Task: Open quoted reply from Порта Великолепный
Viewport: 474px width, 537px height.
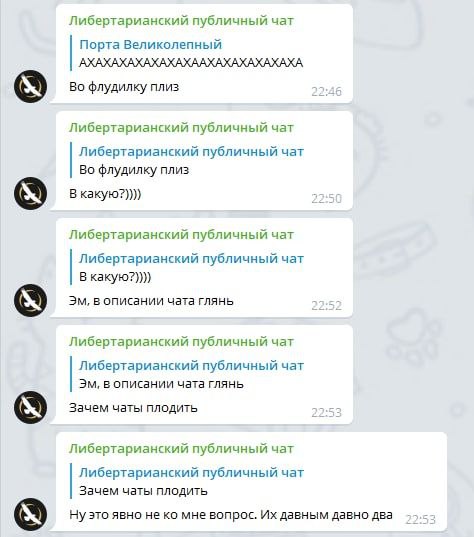Action: click(x=187, y=53)
